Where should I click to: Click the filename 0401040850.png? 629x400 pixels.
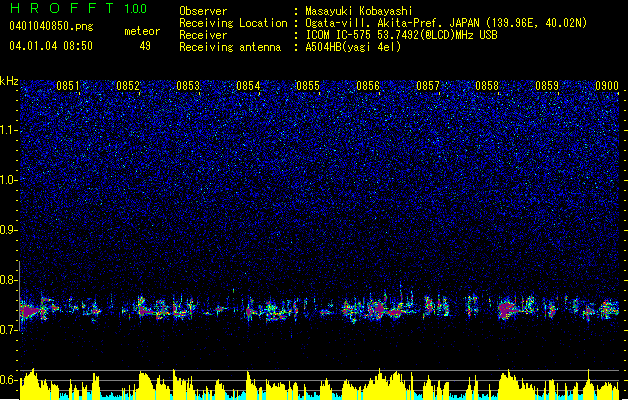click(x=51, y=27)
